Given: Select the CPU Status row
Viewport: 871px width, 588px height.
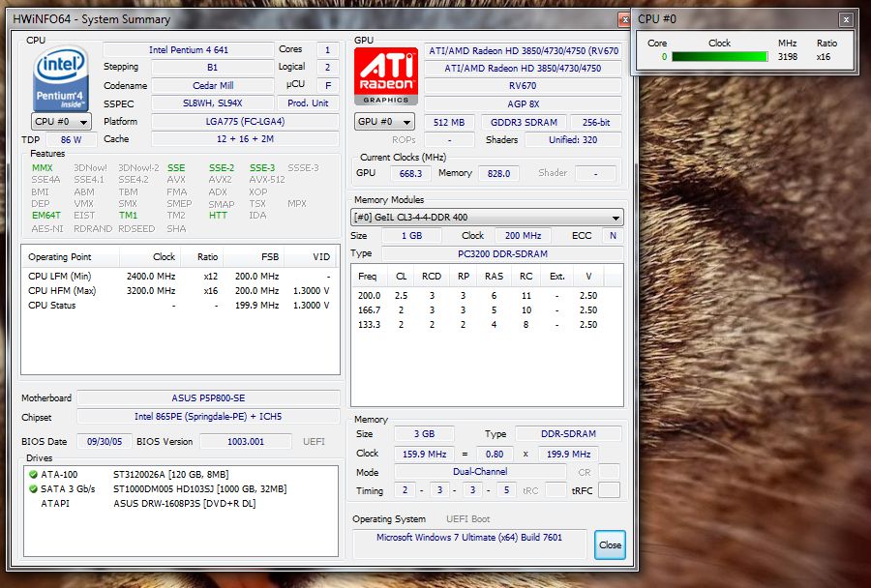Looking at the screenshot, I should (179, 305).
